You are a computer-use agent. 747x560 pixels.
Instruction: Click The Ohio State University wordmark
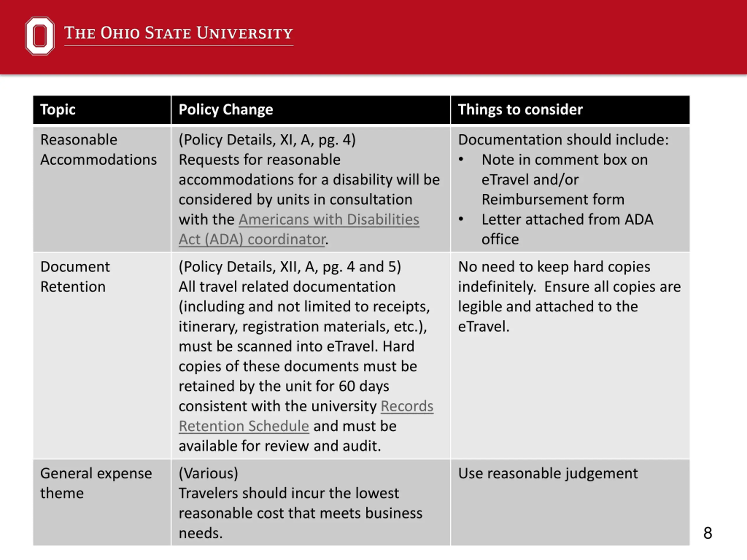coord(179,34)
